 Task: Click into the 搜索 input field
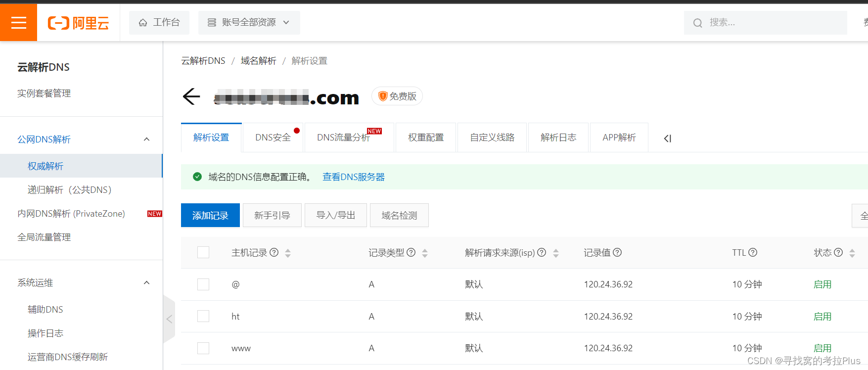[x=766, y=23]
